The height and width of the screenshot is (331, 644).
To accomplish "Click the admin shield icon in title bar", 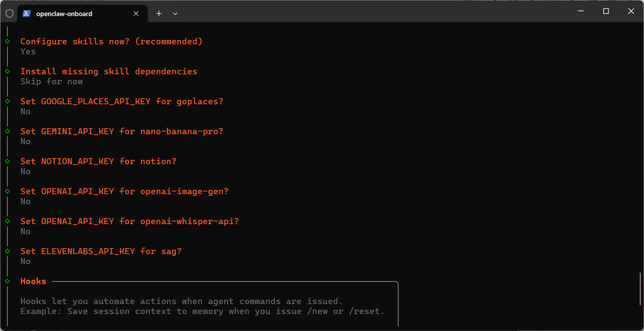I will (x=9, y=13).
